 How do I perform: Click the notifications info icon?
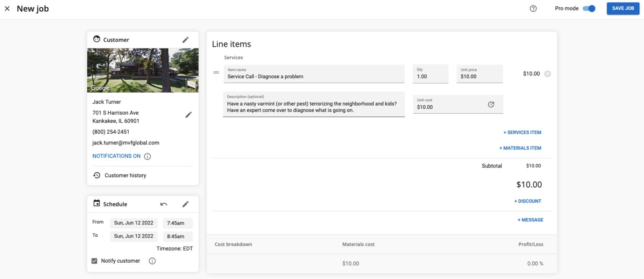[148, 156]
